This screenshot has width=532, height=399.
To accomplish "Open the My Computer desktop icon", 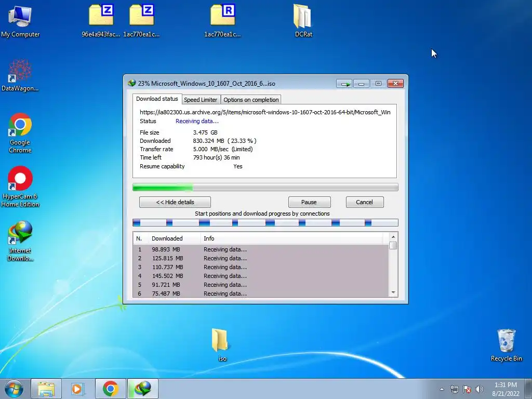I will coord(20,20).
